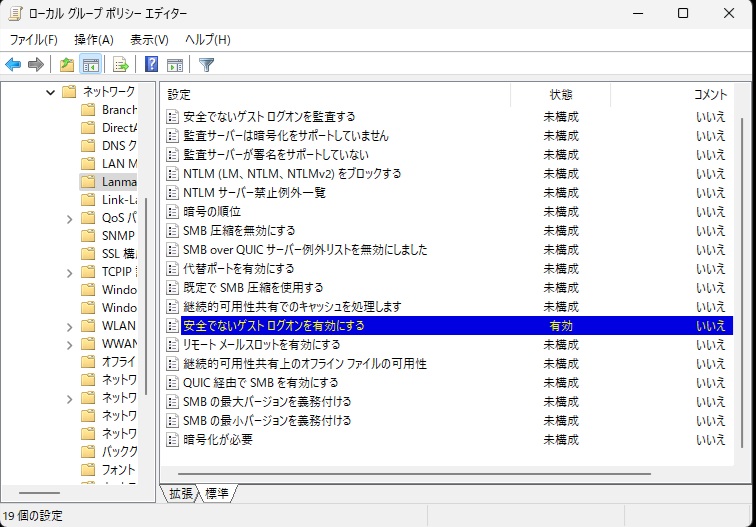Select the SMB 圧縮を無効にする policy
This screenshot has height=527, width=756.
[239, 231]
